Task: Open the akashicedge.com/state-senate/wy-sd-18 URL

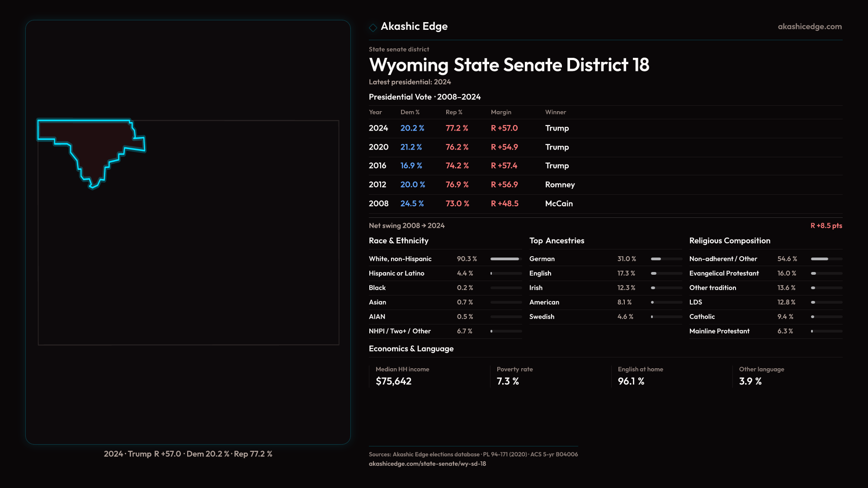Action: [x=427, y=464]
